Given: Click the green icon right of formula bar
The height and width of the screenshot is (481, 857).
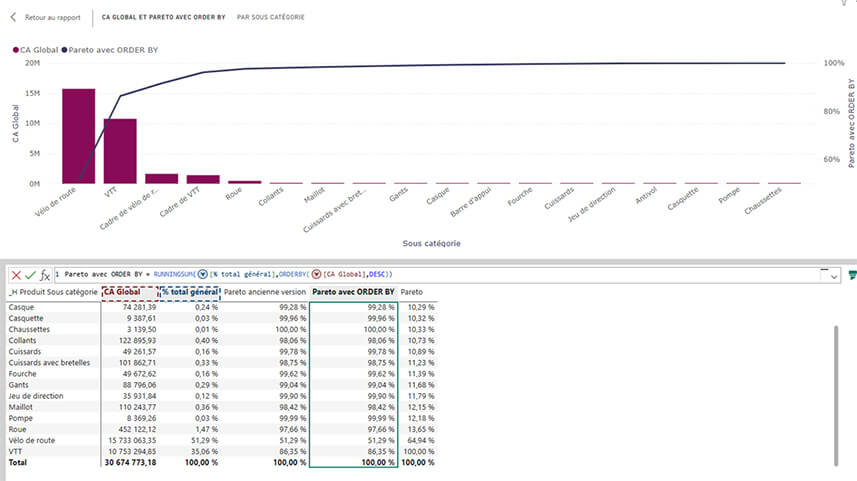Looking at the screenshot, I should (x=852, y=274).
